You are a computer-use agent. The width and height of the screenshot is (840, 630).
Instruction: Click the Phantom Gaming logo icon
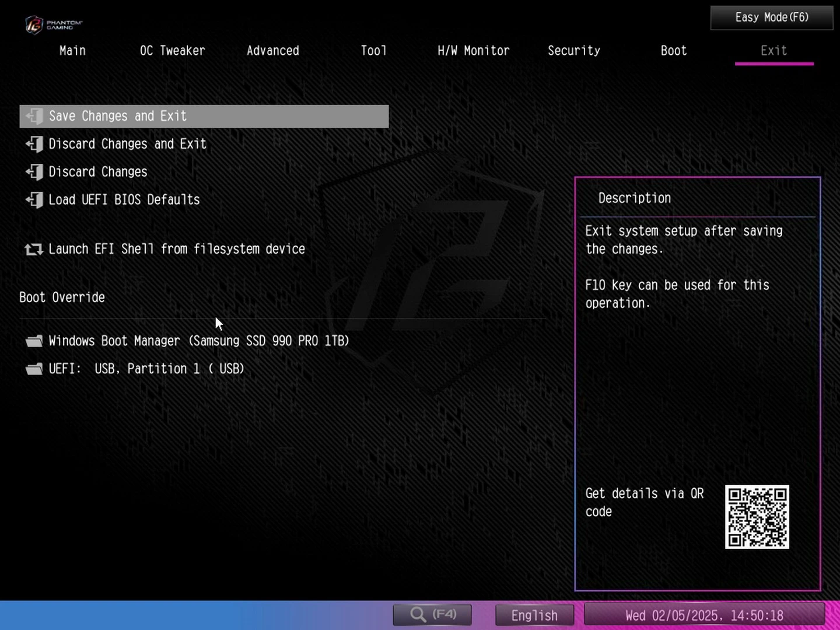(34, 24)
